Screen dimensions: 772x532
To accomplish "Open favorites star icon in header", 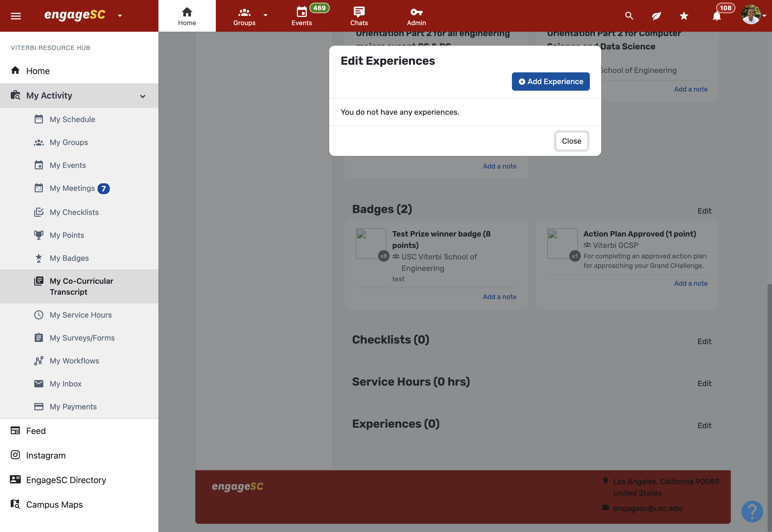I will click(684, 16).
